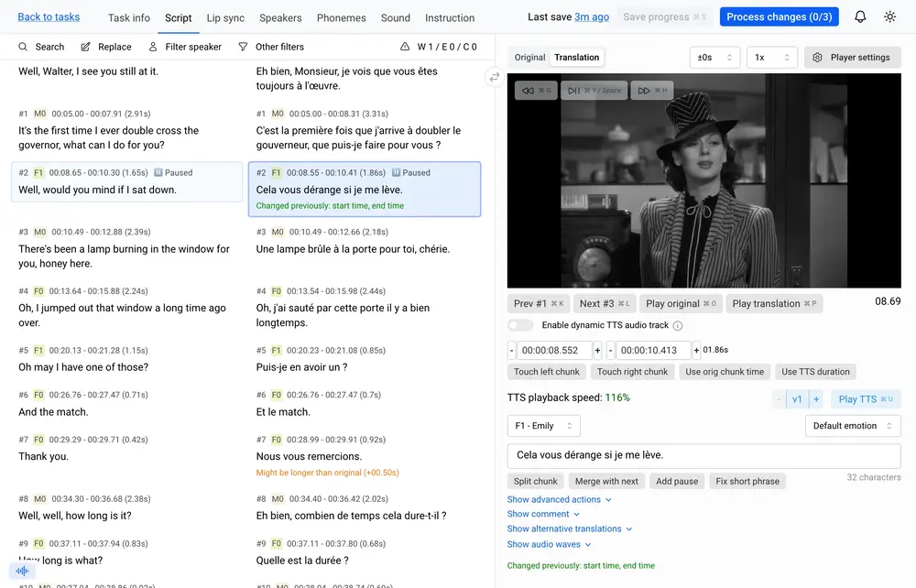Select the Replace tool icon
This screenshot has height=588, width=916.
click(84, 47)
